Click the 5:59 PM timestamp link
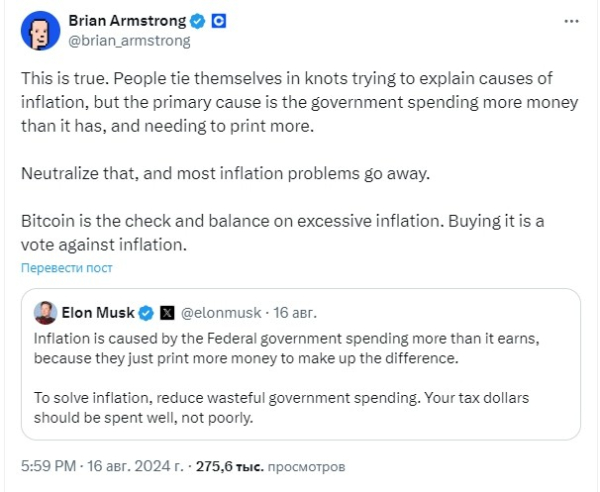This screenshot has height=492, width=600. click(x=48, y=466)
